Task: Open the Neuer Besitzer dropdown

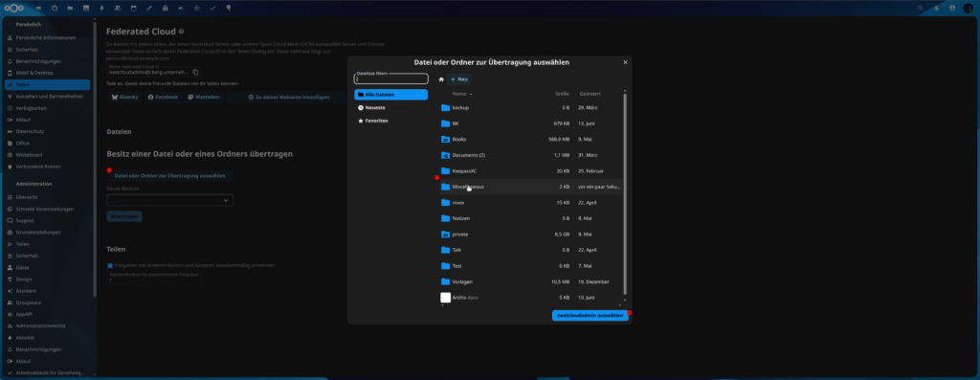Action: click(170, 200)
